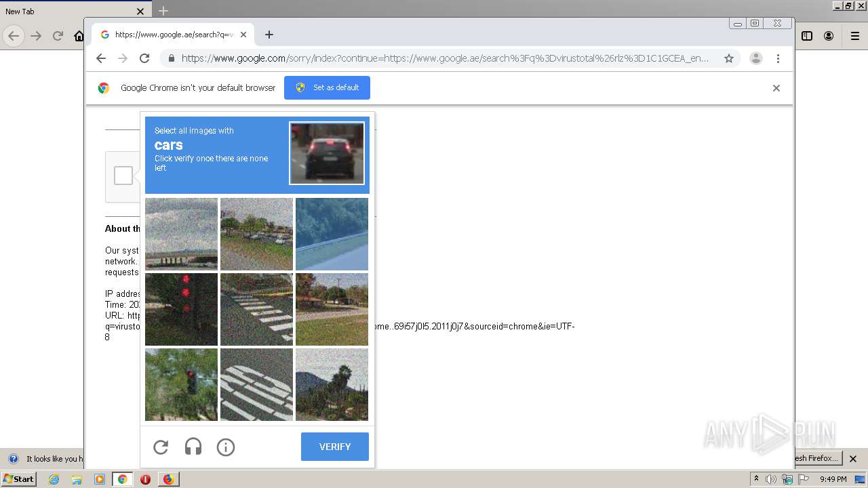Image resolution: width=868 pixels, height=488 pixels.
Task: Select the tile with grass field and road
Action: [332, 309]
